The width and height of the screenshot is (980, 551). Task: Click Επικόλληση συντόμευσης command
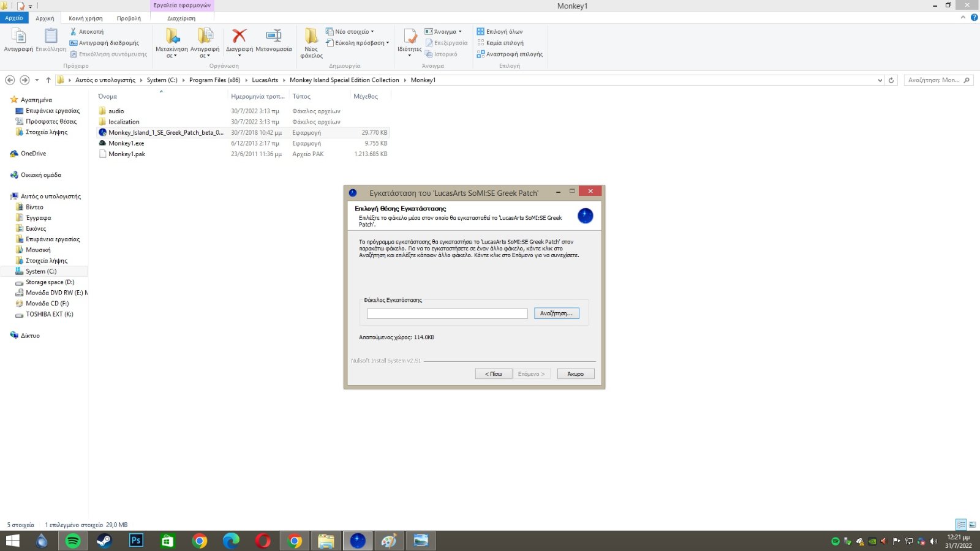click(108, 54)
